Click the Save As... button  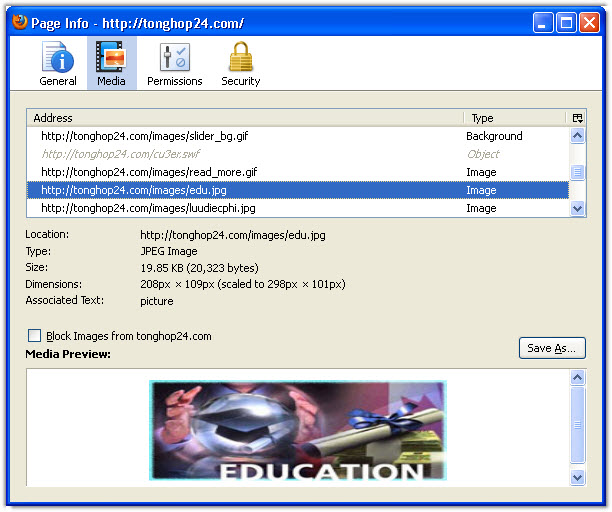(552, 348)
